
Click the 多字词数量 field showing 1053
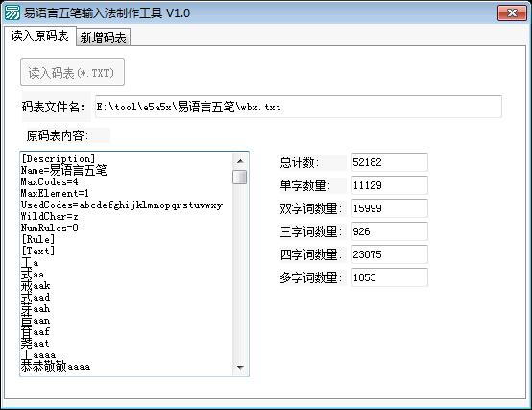pos(390,277)
